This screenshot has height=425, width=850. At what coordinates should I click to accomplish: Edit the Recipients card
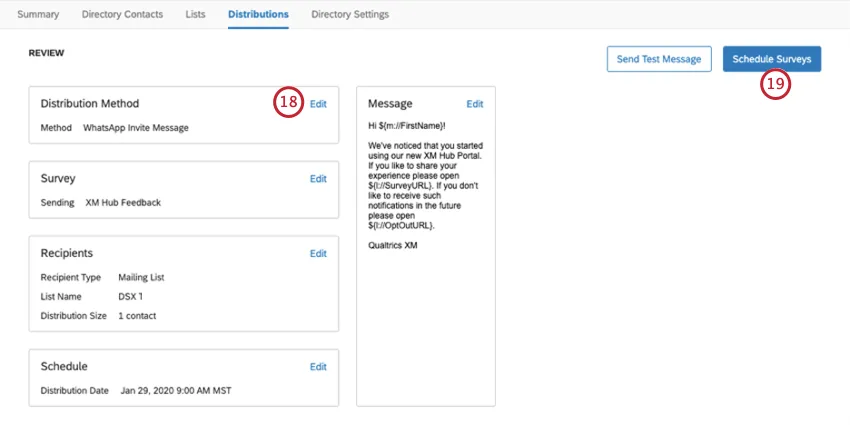318,254
